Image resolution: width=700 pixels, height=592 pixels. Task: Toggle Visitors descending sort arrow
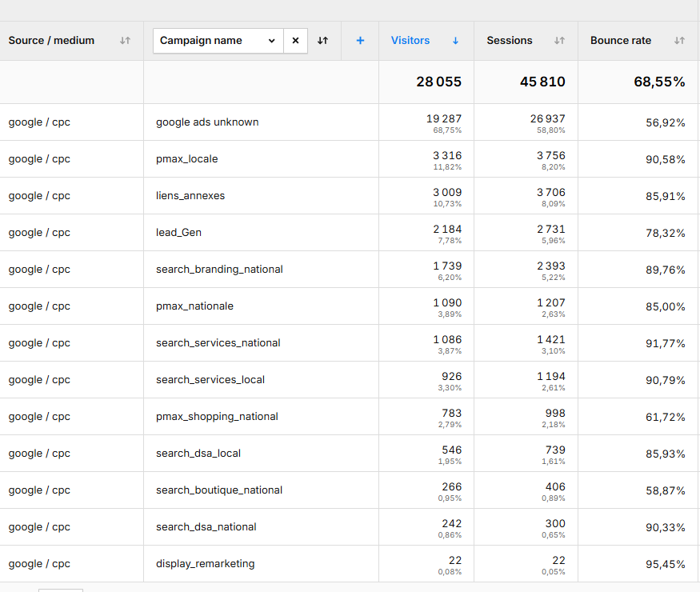pos(455,41)
